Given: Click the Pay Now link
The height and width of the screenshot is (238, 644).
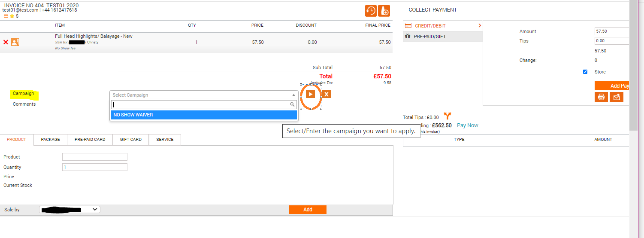Looking at the screenshot, I should [x=468, y=125].
